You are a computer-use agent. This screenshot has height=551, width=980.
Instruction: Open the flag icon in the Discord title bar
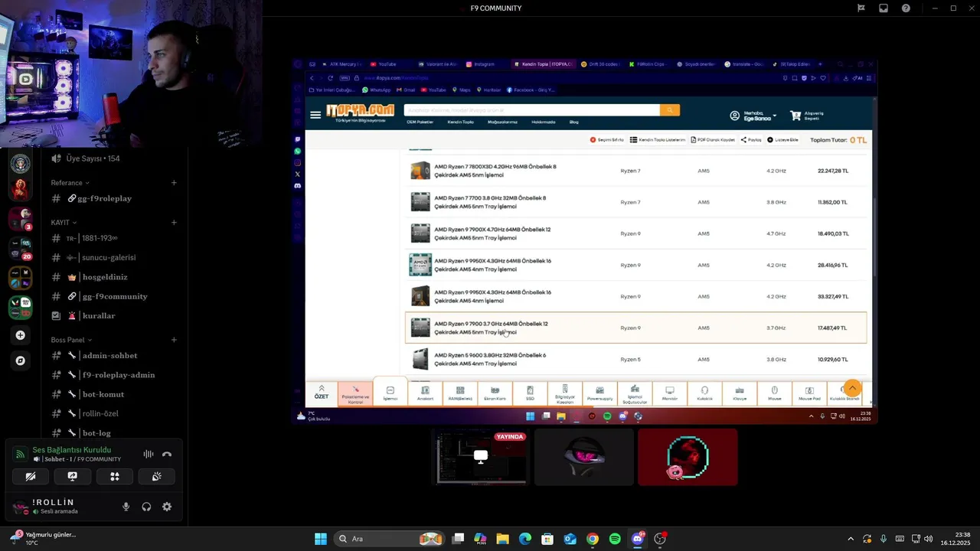click(x=861, y=8)
